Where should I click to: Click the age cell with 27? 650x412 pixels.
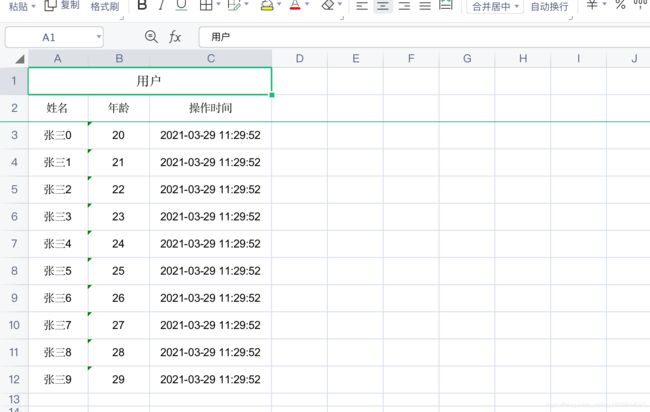tap(119, 325)
